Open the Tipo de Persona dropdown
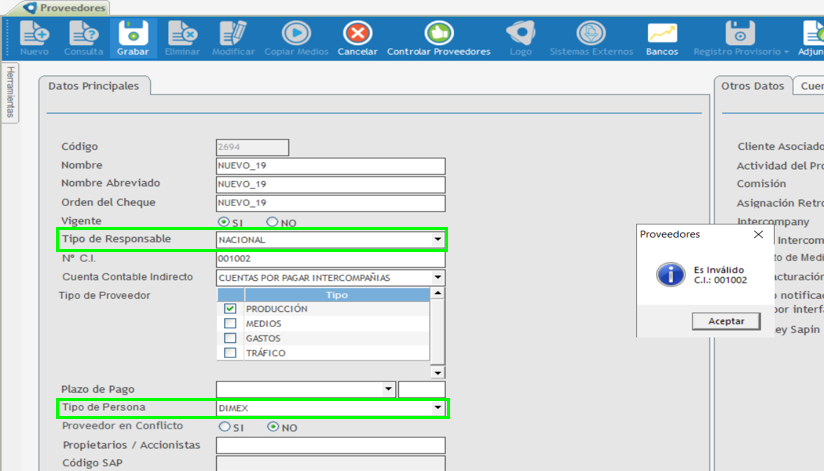The height and width of the screenshot is (471, 824). coord(437,408)
